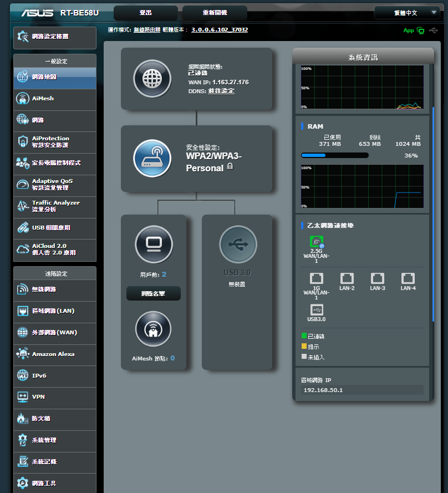This screenshot has height=493, width=448.
Task: Click the AiMesh 節點 count 0
Action: coord(172,358)
